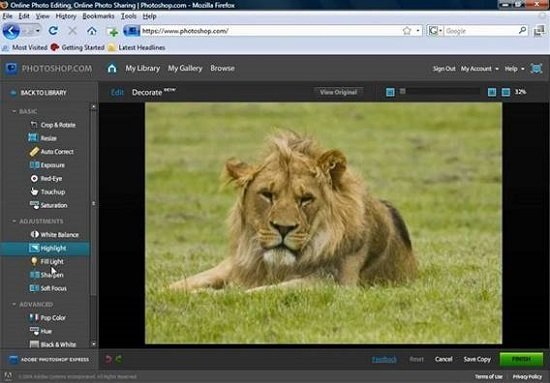Open My Gallery
The image size is (550, 383).
click(x=185, y=68)
